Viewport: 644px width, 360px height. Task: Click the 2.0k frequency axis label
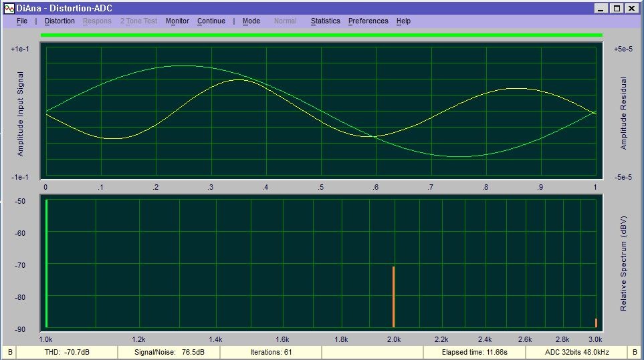click(393, 339)
